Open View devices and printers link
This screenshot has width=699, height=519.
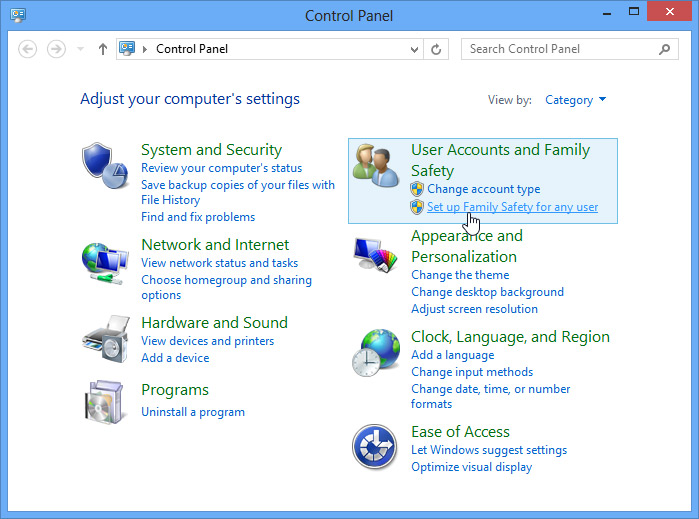tap(208, 341)
